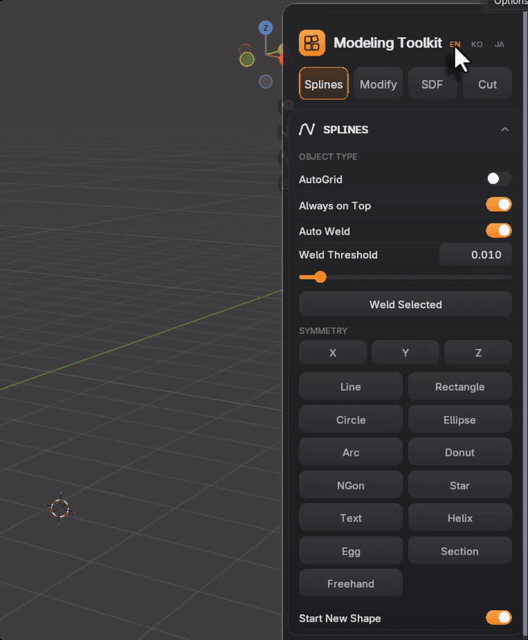528x640 pixels.
Task: Create an Ellipse spline
Action: point(460,420)
